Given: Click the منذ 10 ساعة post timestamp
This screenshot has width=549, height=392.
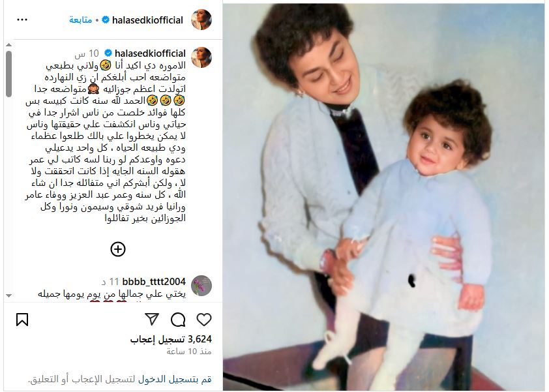Looking at the screenshot, I should (x=189, y=352).
